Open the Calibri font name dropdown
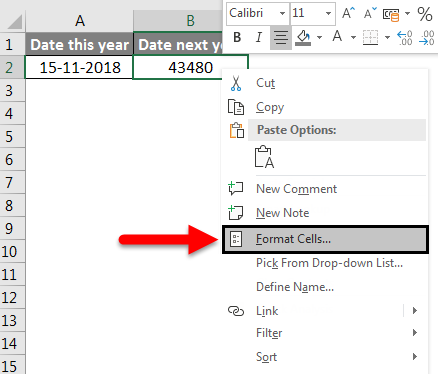Image resolution: width=438 pixels, height=374 pixels. (x=282, y=14)
